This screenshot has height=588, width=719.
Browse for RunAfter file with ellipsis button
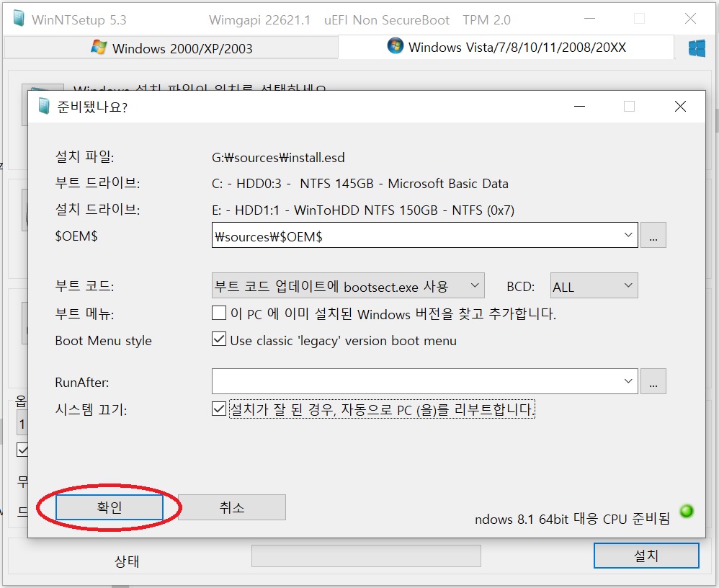(x=653, y=381)
